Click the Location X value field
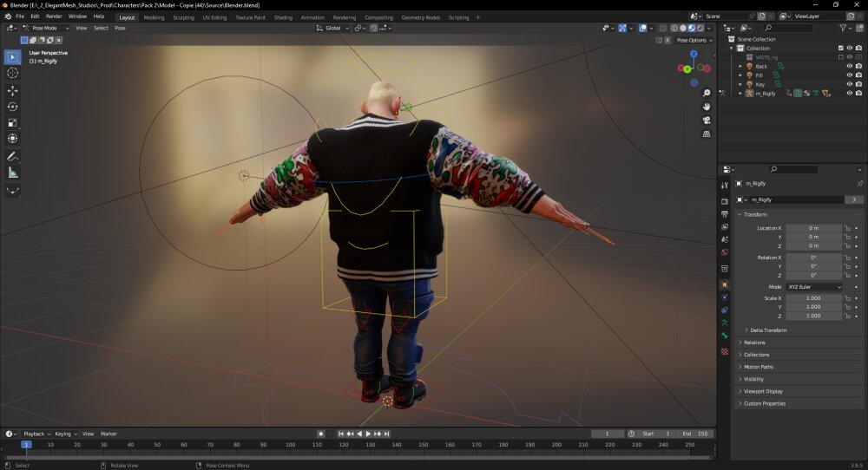 (x=813, y=228)
